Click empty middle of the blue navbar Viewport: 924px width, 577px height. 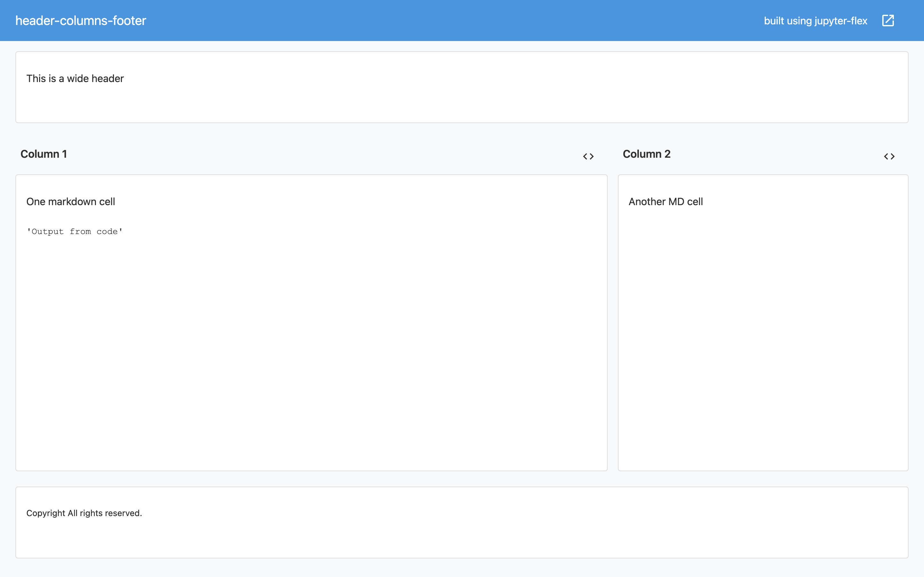(458, 21)
